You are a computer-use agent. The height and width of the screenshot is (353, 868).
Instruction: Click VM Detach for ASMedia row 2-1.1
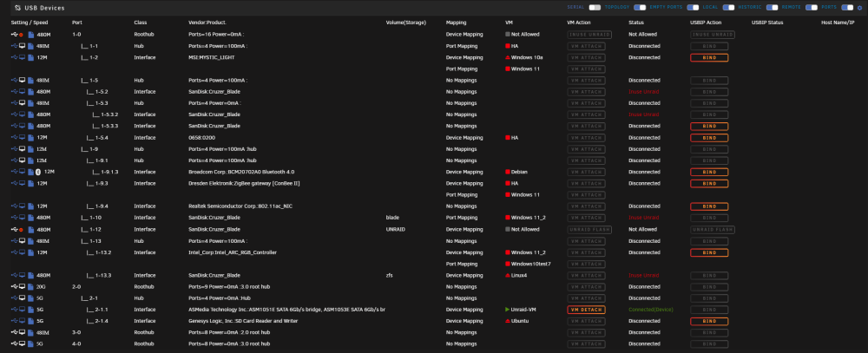pos(586,310)
